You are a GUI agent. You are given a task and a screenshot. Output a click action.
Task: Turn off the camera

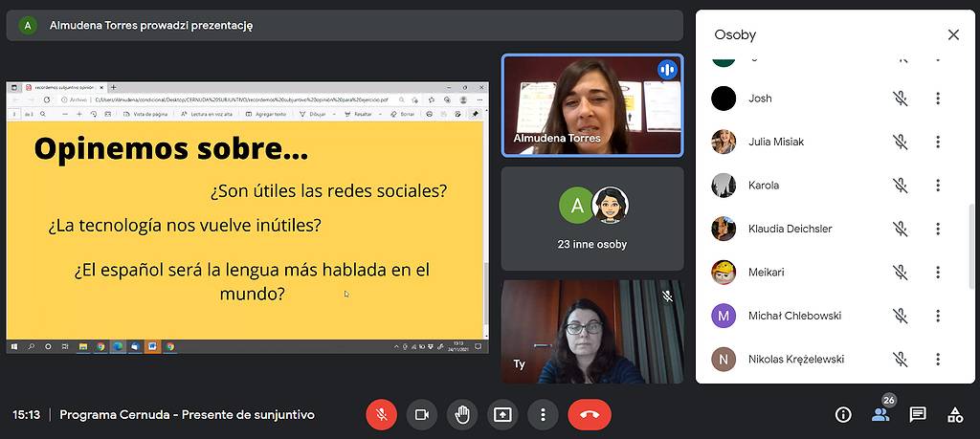pos(422,415)
